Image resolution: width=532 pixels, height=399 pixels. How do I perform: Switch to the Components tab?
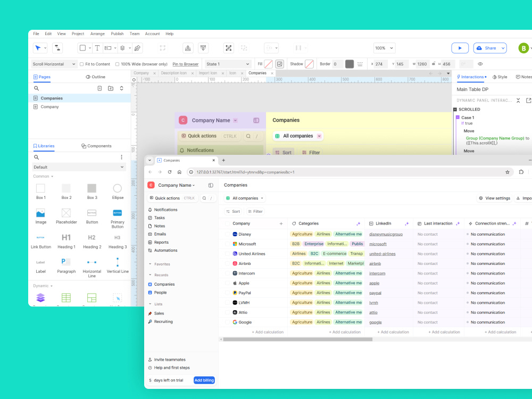[96, 146]
